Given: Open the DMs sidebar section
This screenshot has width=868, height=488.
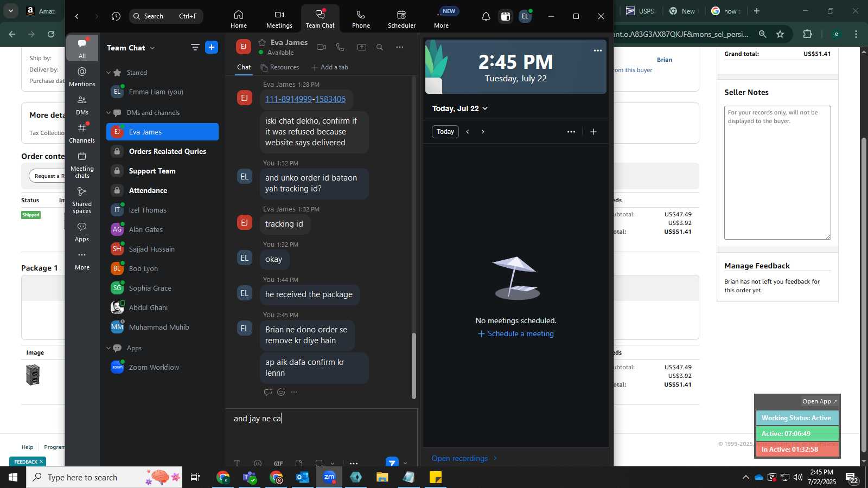Looking at the screenshot, I should (x=82, y=105).
